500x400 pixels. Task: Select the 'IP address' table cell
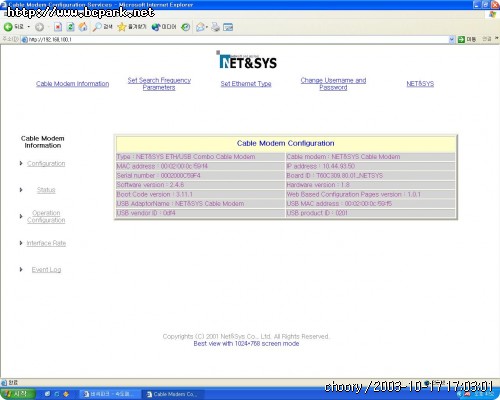pos(370,166)
